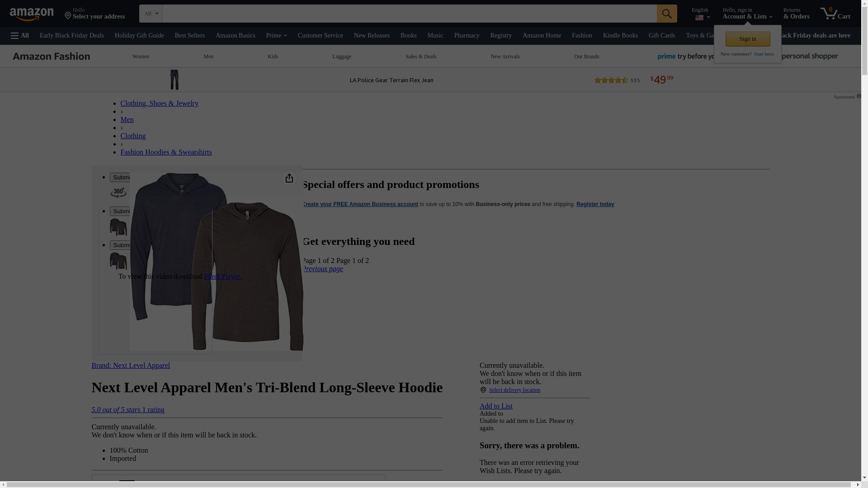The height and width of the screenshot is (488, 868).
Task: Click the Amazon logo
Action: [x=32, y=14]
